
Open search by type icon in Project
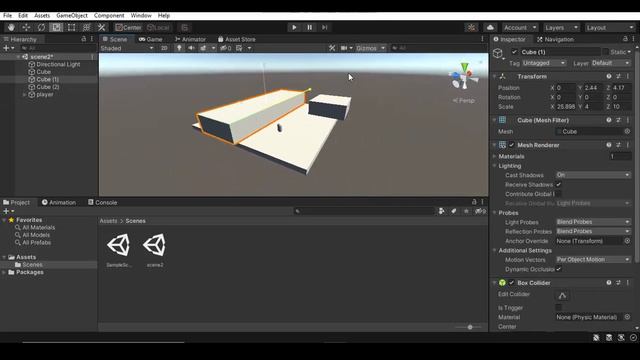click(x=442, y=211)
